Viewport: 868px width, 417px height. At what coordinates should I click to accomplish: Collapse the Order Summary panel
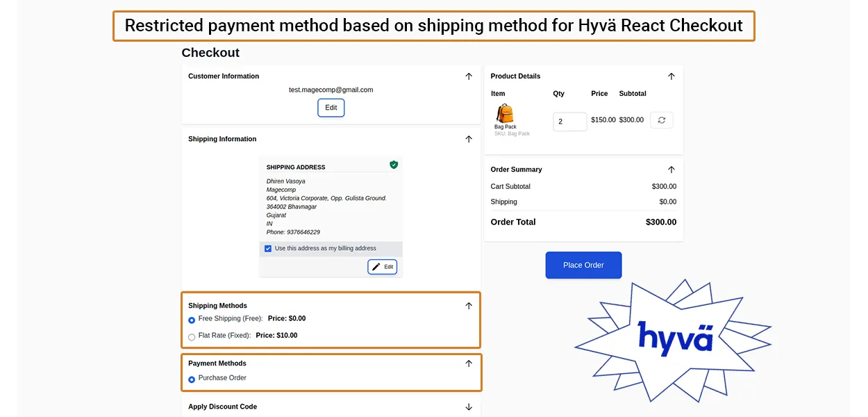coord(671,170)
